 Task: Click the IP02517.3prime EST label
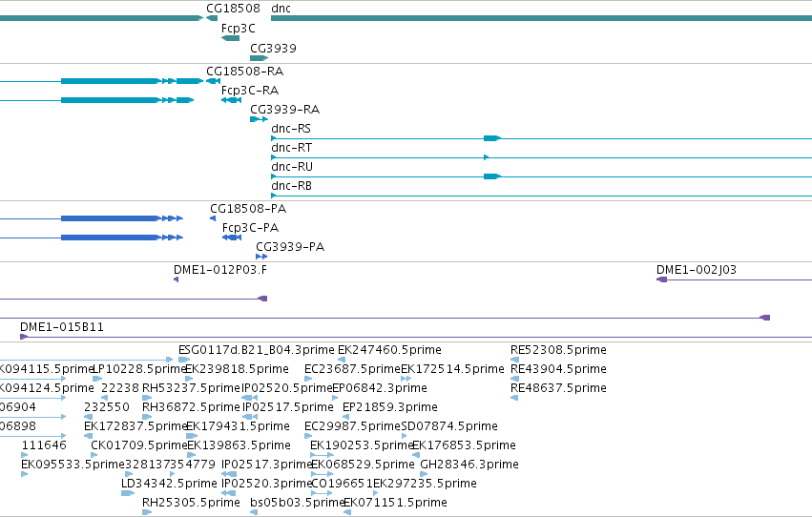tap(267, 465)
